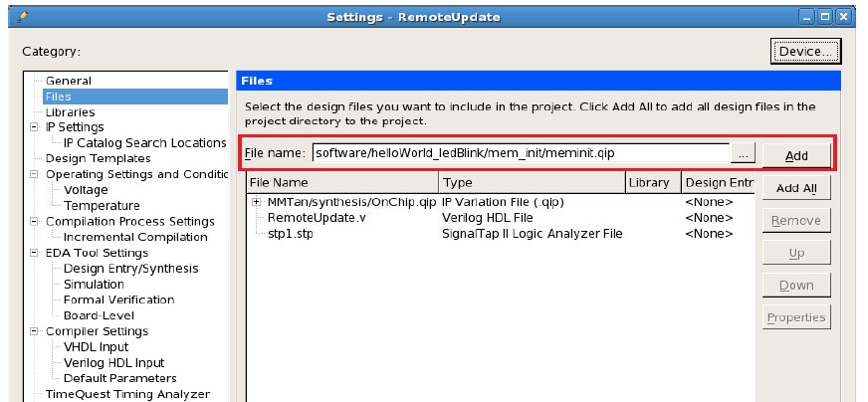Open the Device... dialog
Screen dimensions: 868x402
[805, 51]
